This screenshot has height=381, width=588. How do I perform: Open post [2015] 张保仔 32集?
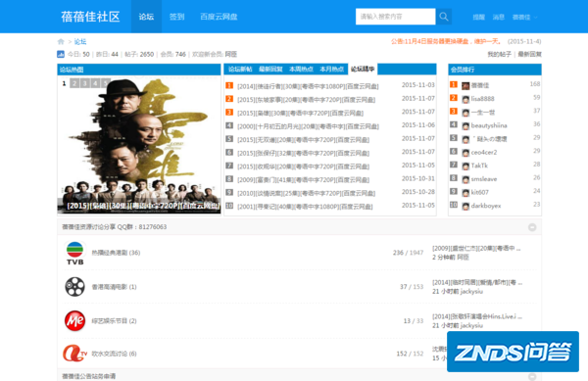pos(303,153)
